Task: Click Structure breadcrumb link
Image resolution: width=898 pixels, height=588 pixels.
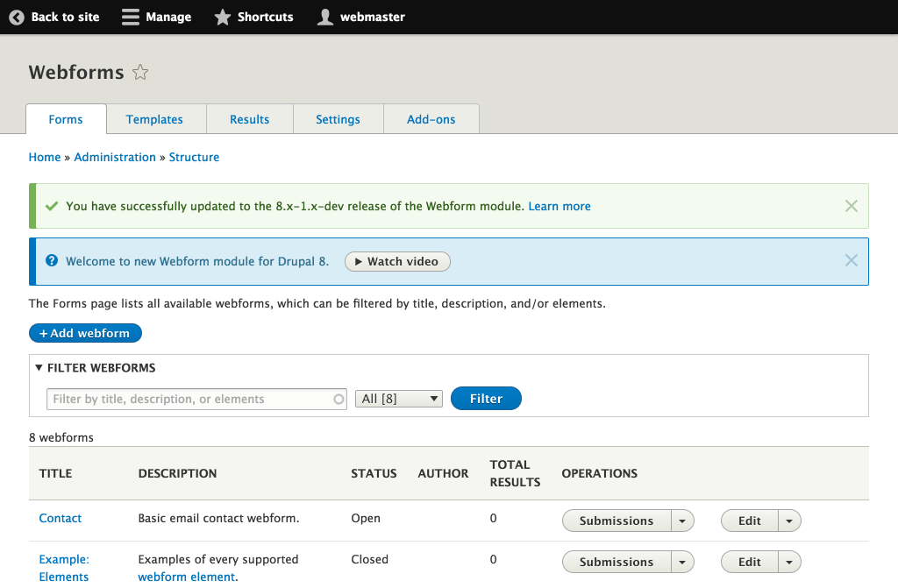Action: pos(194,157)
